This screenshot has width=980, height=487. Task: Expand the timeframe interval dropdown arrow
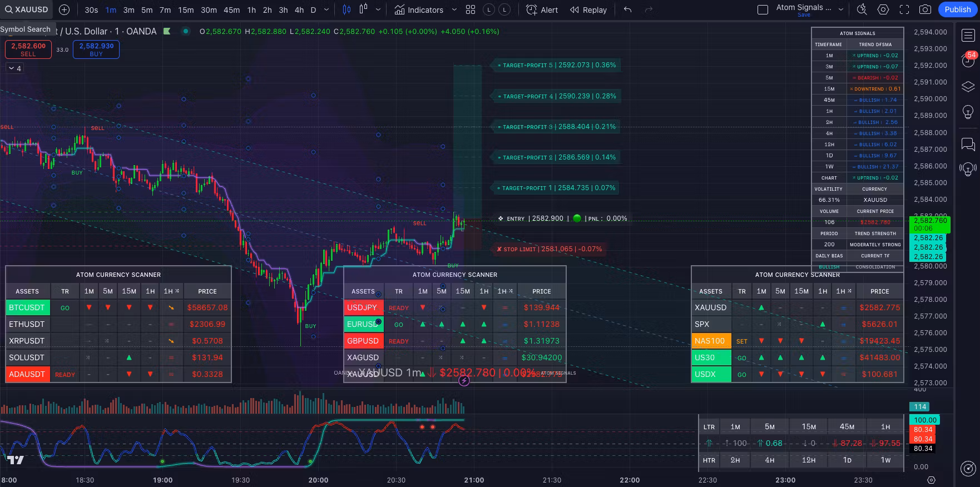(x=326, y=9)
